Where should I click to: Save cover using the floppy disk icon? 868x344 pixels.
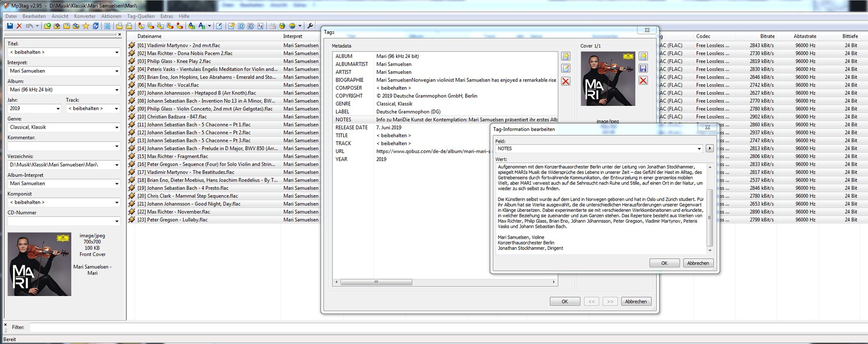643,69
